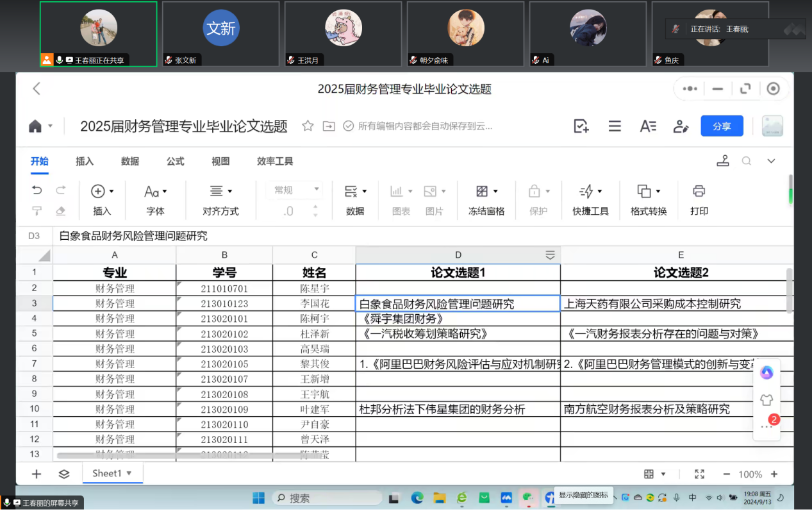Open the Freeze Panes dropdown

(495, 191)
